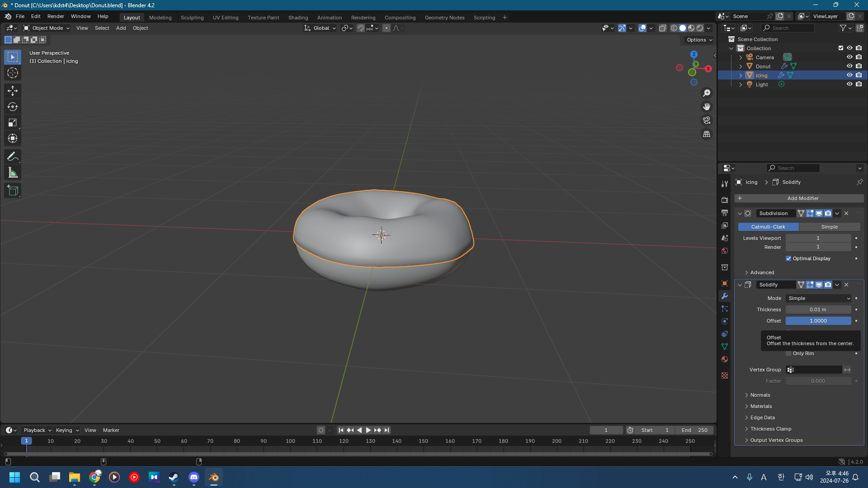868x488 pixels.
Task: Open the Object Mode dropdown
Action: [47, 28]
